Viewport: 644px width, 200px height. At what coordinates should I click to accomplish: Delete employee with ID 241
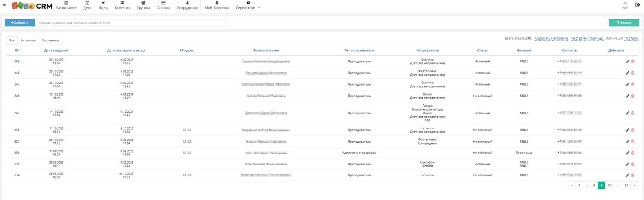(633, 113)
